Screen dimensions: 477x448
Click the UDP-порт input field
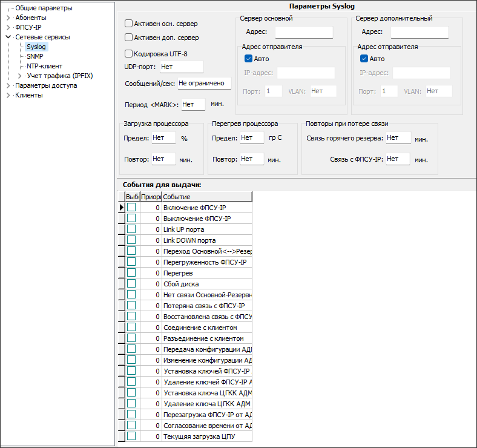(181, 67)
